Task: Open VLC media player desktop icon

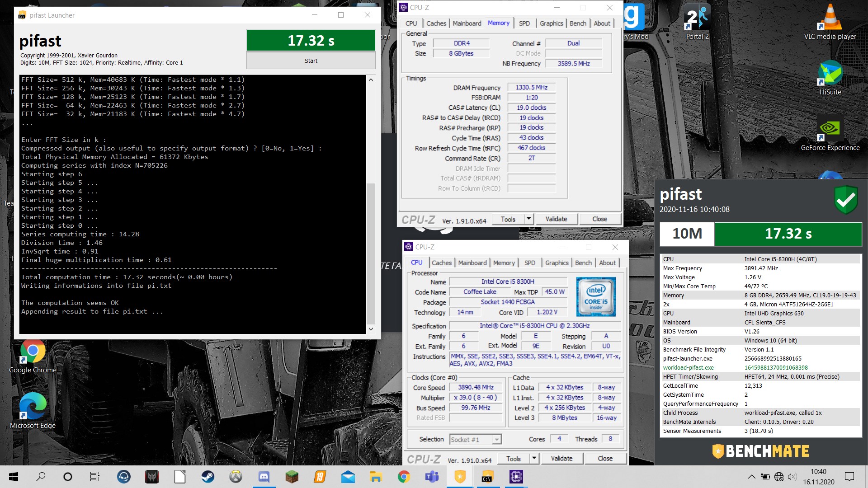Action: [830, 22]
